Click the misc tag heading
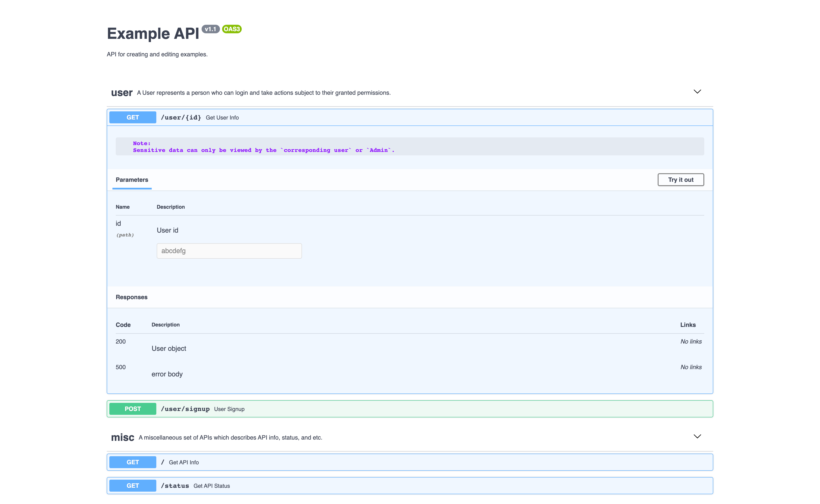This screenshot has height=504, width=820. pos(122,437)
